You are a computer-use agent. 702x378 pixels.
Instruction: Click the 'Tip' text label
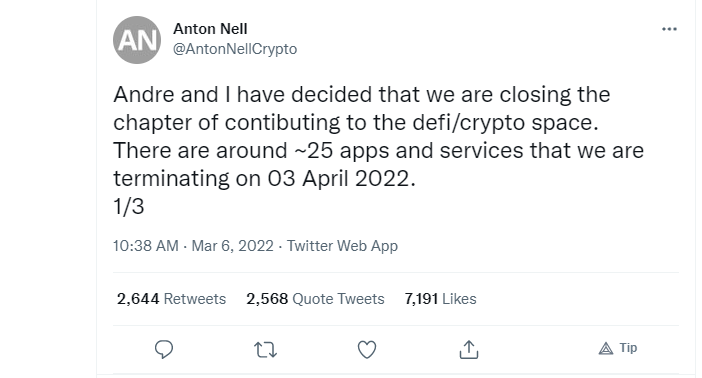pos(628,348)
